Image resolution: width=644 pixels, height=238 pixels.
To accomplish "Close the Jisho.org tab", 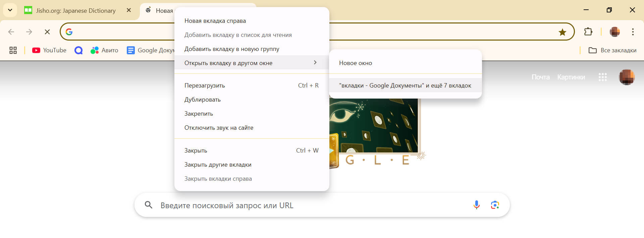I will tap(129, 10).
